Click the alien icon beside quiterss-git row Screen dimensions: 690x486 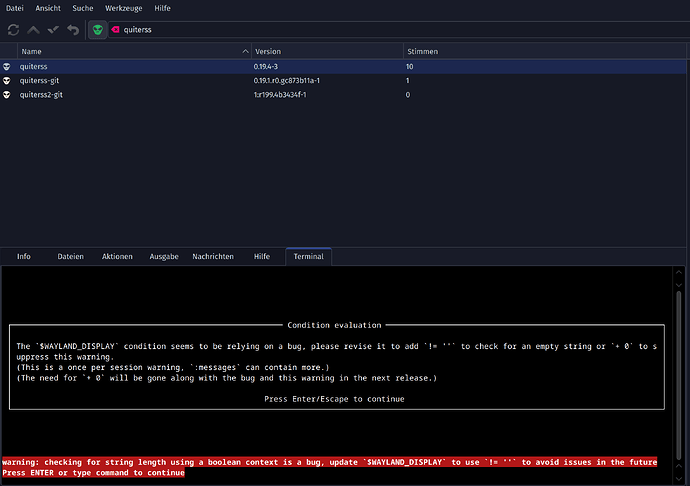pyautogui.click(x=7, y=81)
